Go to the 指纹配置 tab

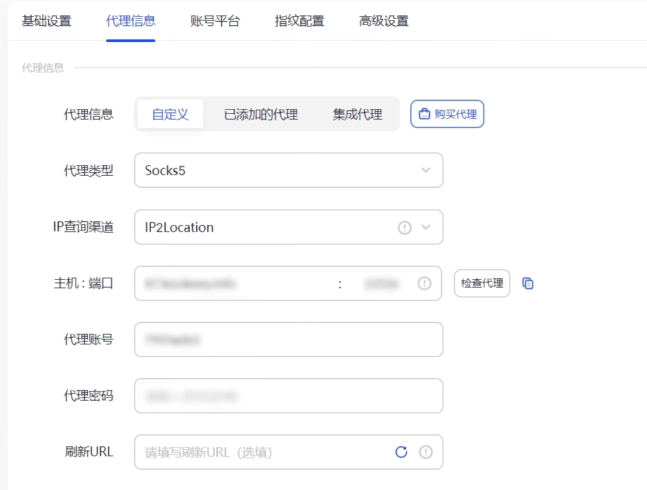coord(300,21)
